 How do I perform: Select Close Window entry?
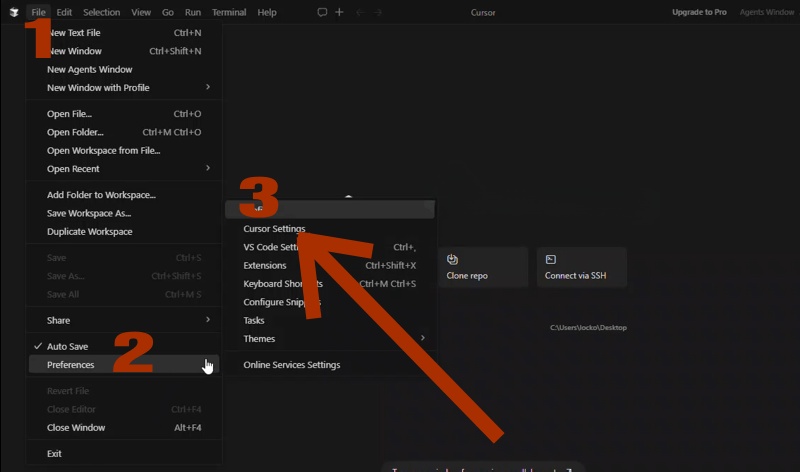point(124,428)
